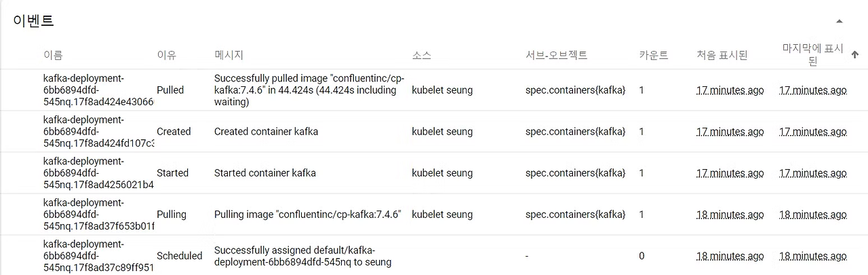Click last-seen timestamp in Scheduled row

812,256
